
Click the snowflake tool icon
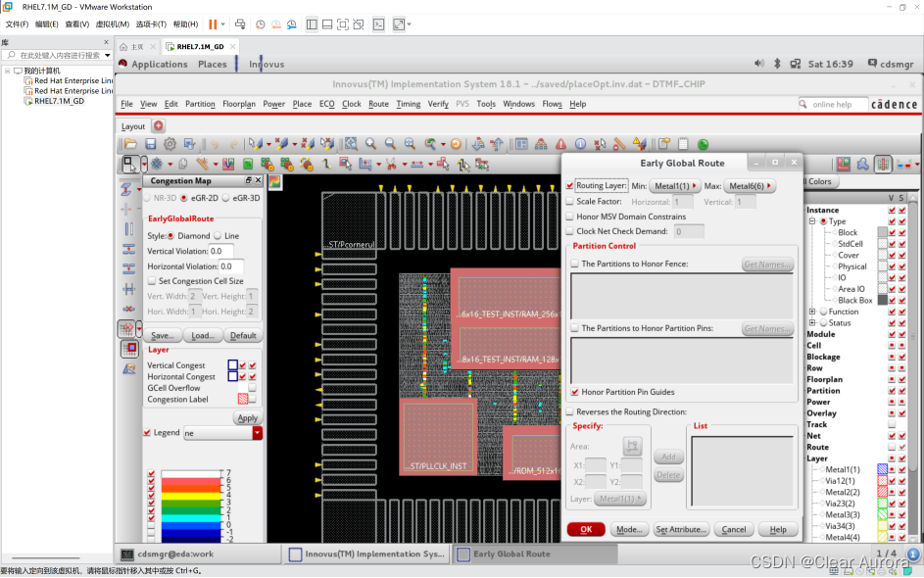tap(157, 165)
